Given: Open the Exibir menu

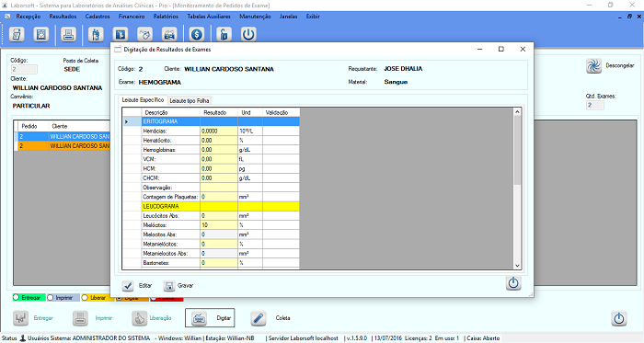Looking at the screenshot, I should tap(313, 17).
